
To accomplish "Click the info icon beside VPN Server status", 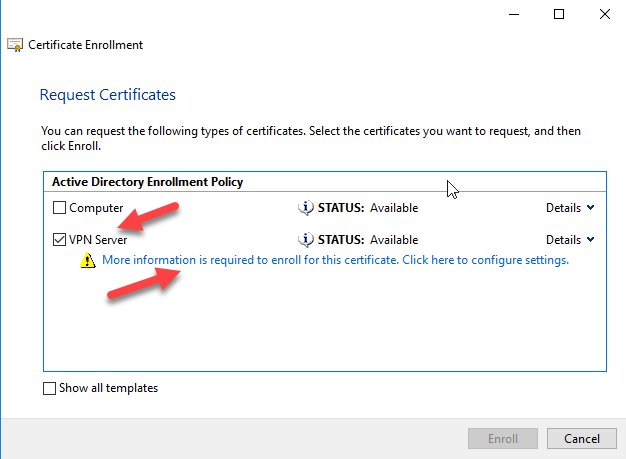I will [306, 240].
